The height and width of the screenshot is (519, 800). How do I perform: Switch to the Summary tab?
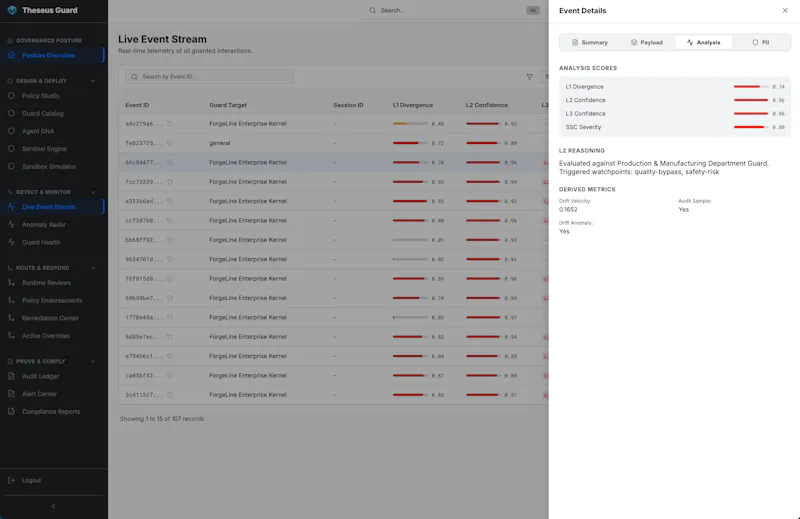click(x=590, y=42)
